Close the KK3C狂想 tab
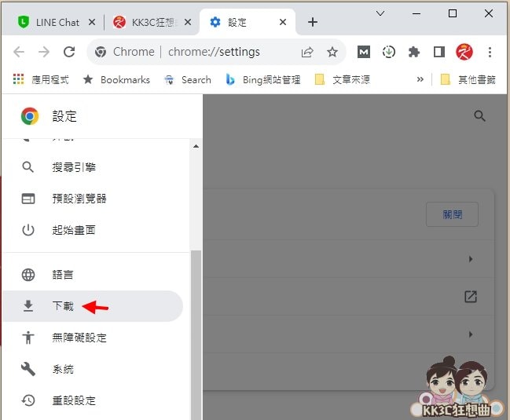510x420 pixels. coord(188,22)
